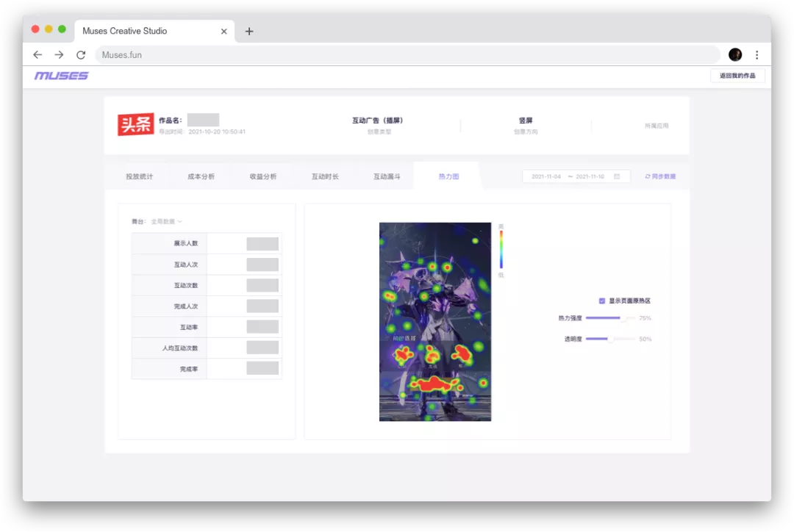Click the user profile avatar
Image resolution: width=794 pixels, height=532 pixels.
click(735, 55)
